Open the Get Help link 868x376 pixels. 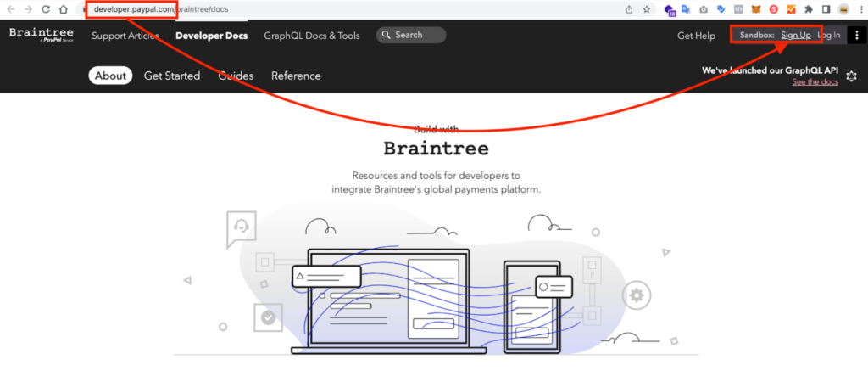[x=697, y=36]
